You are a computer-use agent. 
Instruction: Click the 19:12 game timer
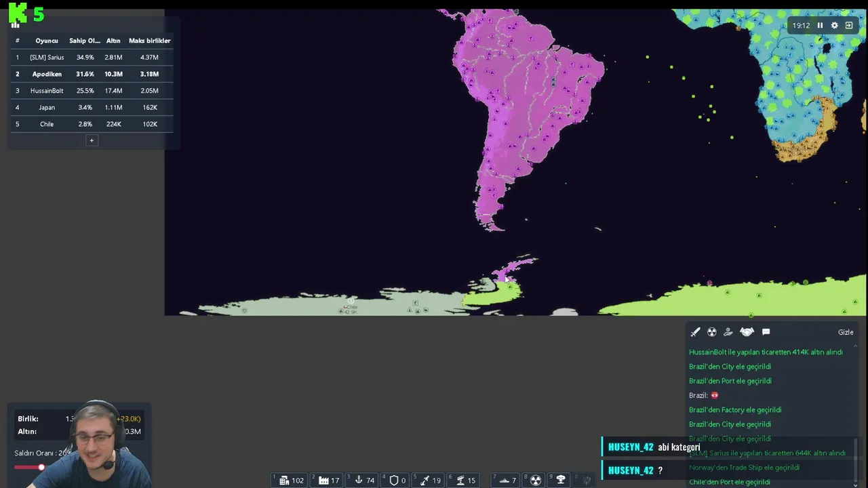point(801,26)
